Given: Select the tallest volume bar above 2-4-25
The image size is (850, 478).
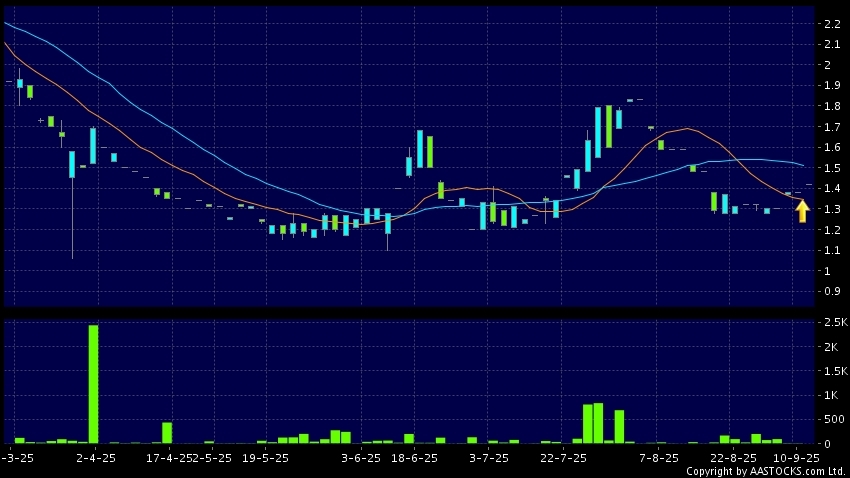Looking at the screenshot, I should pos(93,384).
